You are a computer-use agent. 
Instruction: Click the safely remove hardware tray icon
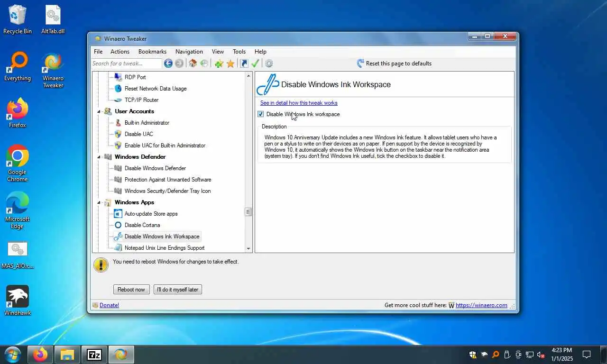(507, 355)
